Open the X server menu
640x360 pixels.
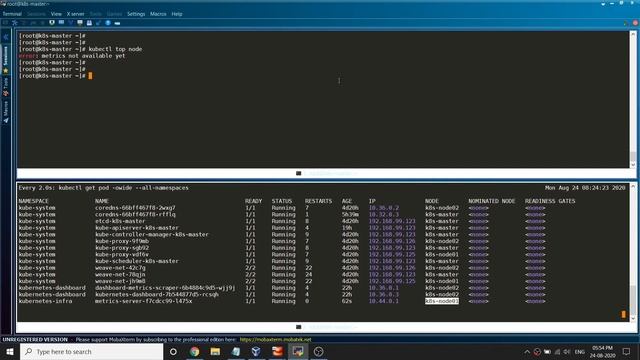(x=76, y=14)
